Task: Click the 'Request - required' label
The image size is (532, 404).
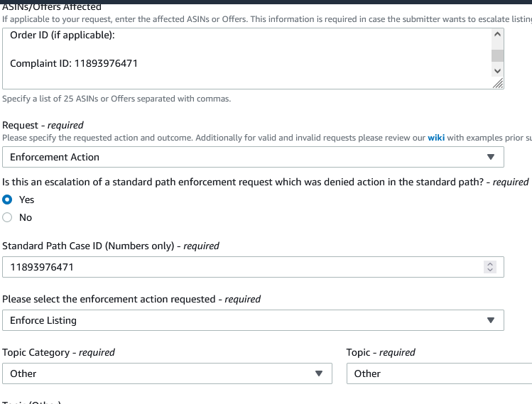Action: [43, 125]
